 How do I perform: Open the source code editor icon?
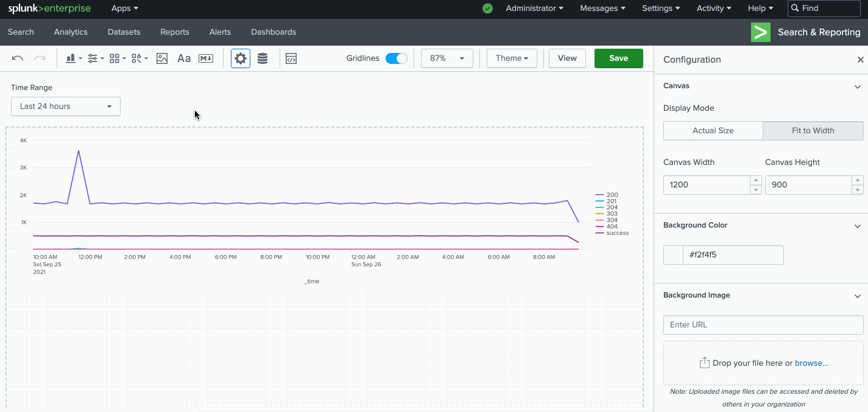[x=291, y=58]
